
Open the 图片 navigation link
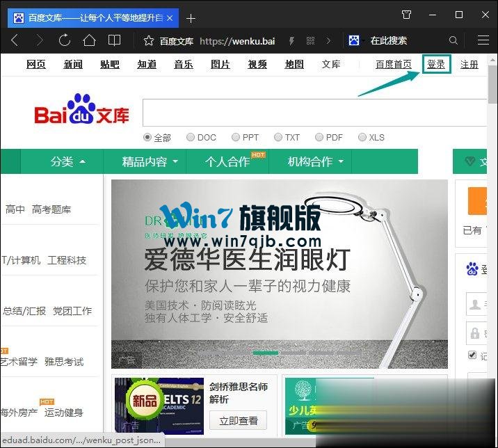(x=220, y=65)
